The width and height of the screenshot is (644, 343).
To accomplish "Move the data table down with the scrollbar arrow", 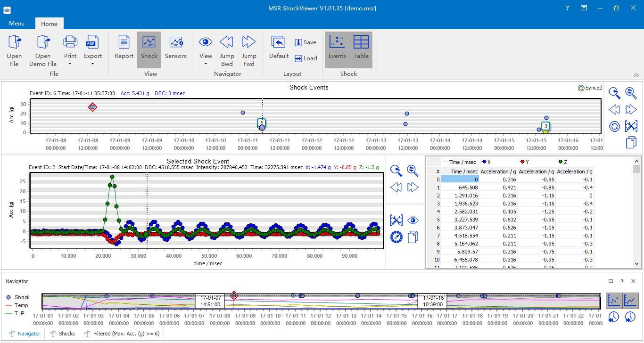I will [x=637, y=264].
